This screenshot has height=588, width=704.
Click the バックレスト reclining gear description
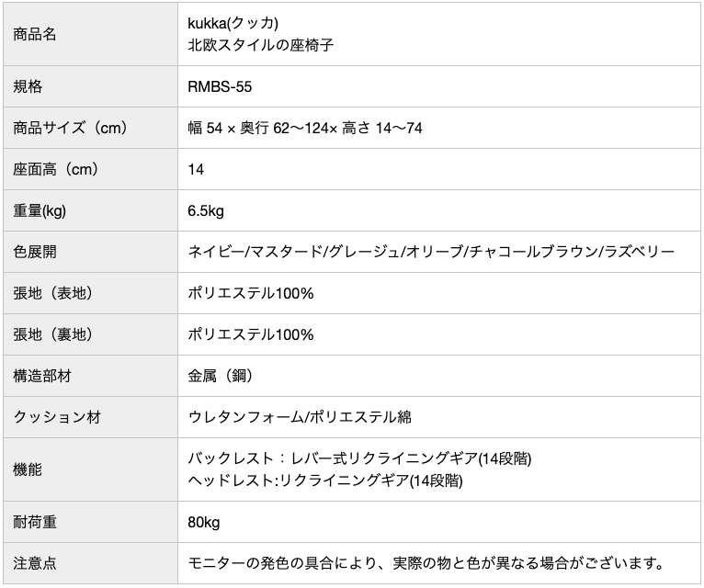pyautogui.click(x=359, y=458)
